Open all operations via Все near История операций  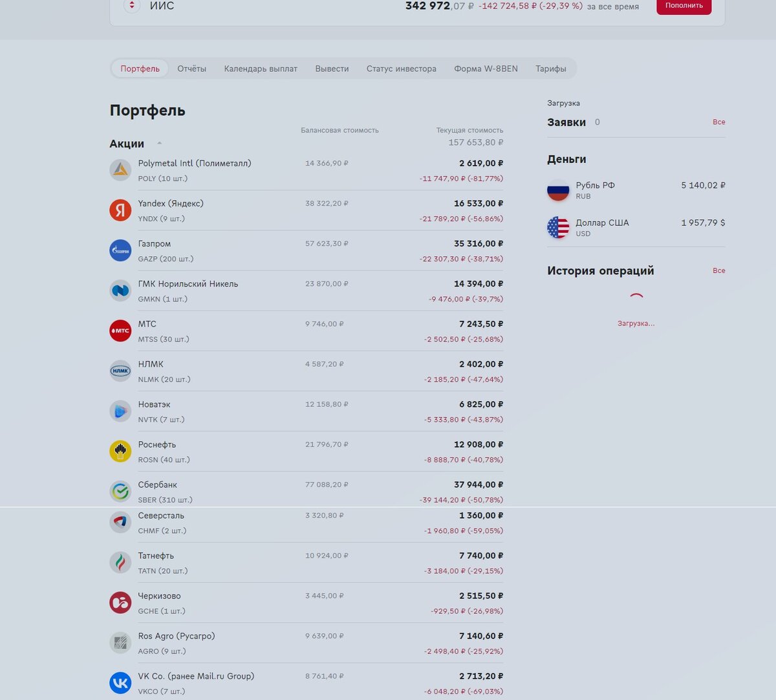click(x=719, y=270)
